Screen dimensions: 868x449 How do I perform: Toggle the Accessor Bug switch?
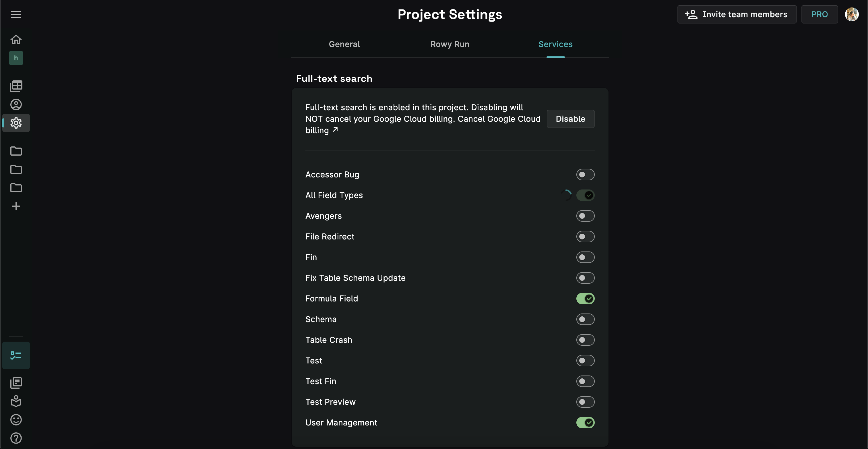point(585,174)
